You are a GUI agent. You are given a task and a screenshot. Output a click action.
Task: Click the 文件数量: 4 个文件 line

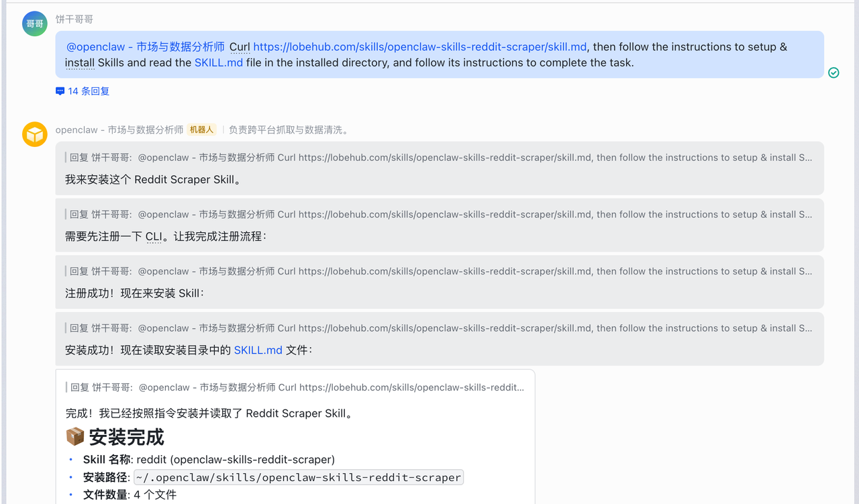tap(130, 495)
